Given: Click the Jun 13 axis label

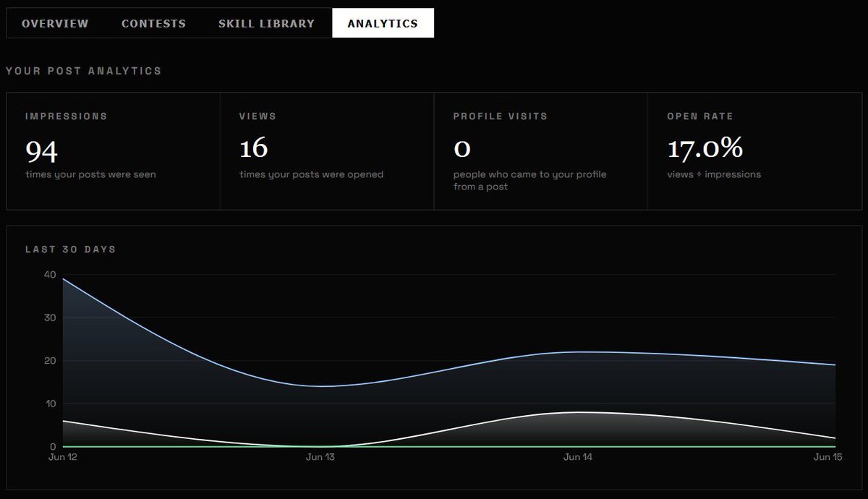Looking at the screenshot, I should [320, 457].
